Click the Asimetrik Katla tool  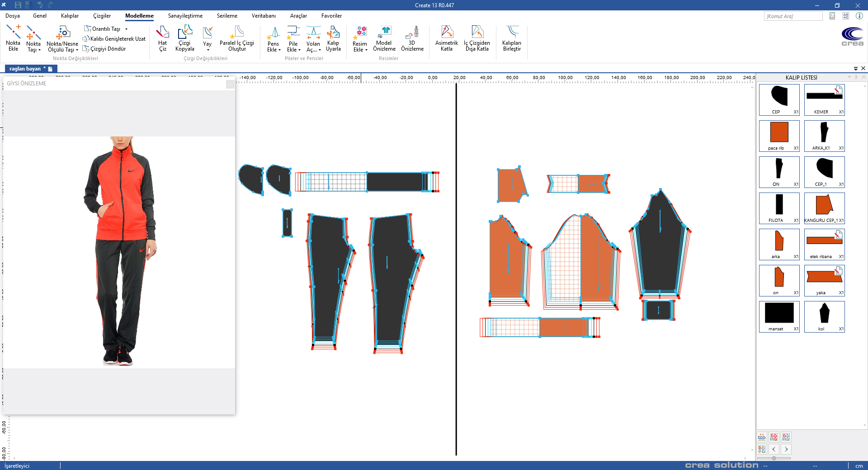click(446, 38)
